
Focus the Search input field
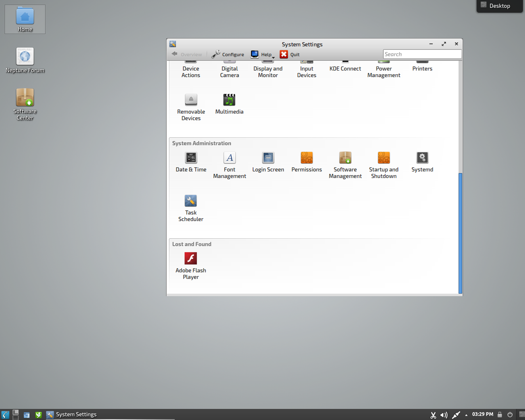point(422,54)
